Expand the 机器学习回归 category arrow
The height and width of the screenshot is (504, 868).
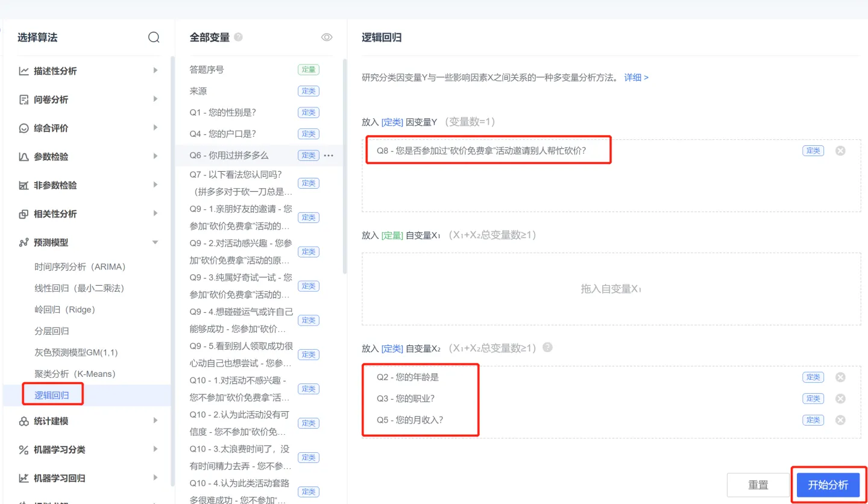(156, 477)
